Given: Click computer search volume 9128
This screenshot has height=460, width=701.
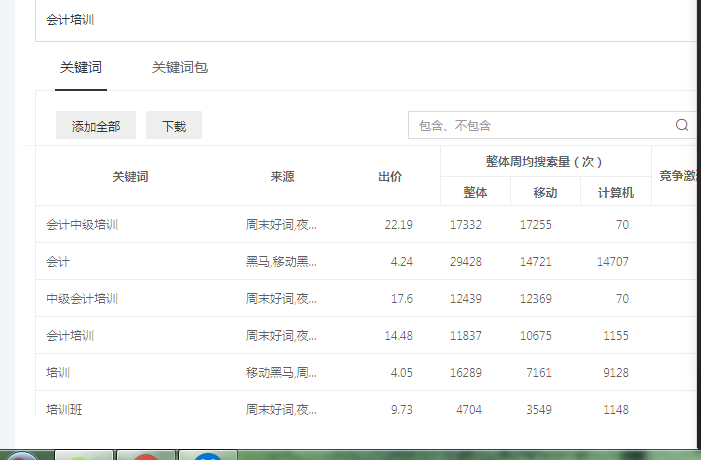Looking at the screenshot, I should pyautogui.click(x=616, y=373).
